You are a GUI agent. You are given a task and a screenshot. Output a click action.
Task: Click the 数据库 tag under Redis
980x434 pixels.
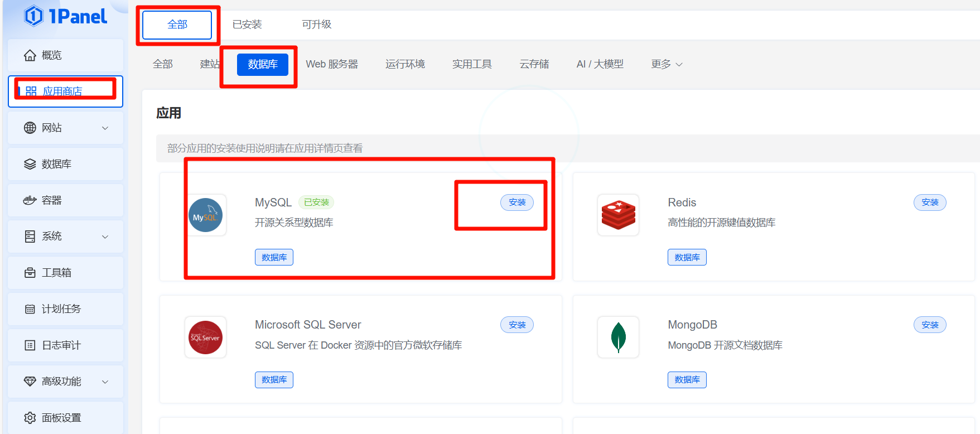(687, 257)
